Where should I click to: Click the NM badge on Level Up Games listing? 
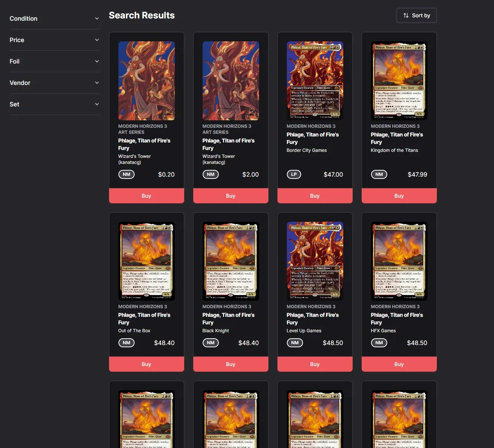[x=295, y=343]
